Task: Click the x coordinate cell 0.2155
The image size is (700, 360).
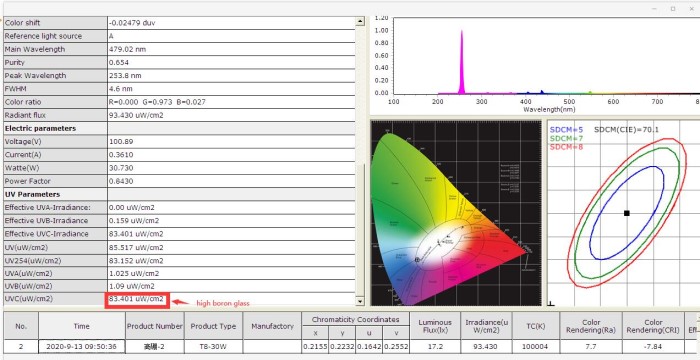Action: coord(315,347)
